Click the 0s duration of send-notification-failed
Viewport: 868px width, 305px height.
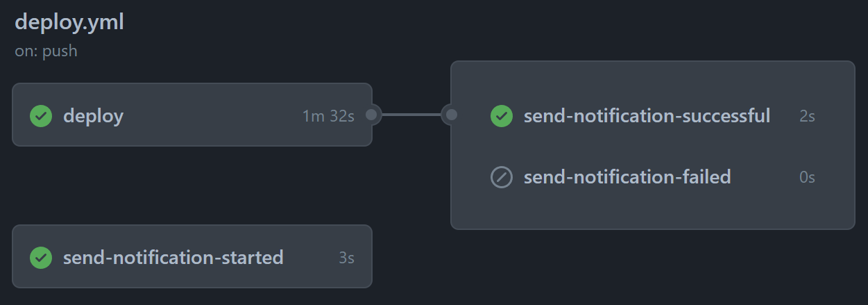pos(807,178)
